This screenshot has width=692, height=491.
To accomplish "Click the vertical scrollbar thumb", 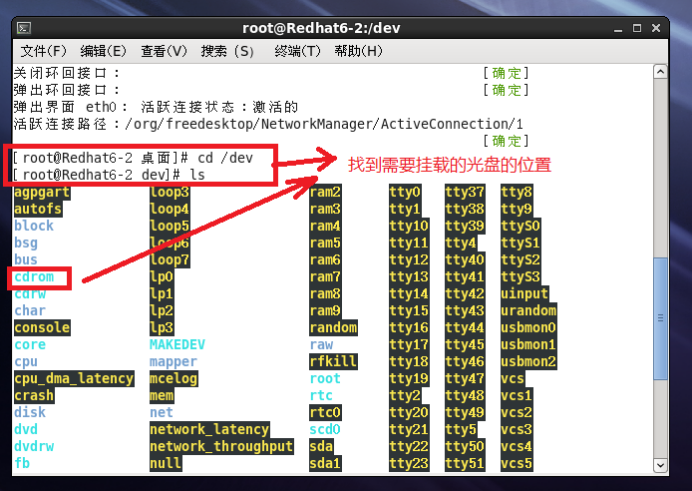I will pyautogui.click(x=660, y=318).
